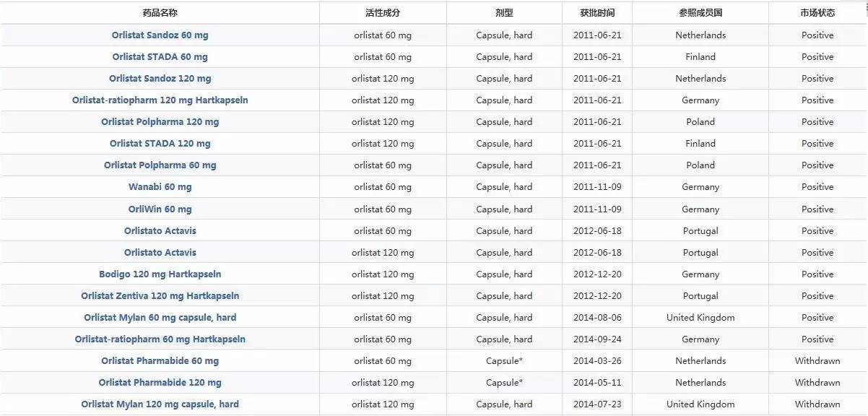Sort by the 参照成员国 column header
Viewport: 868px width, 416px height.
[700, 13]
